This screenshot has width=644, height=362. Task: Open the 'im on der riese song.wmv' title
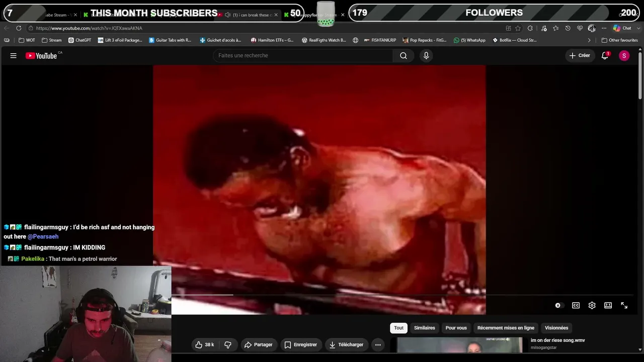coord(557,340)
